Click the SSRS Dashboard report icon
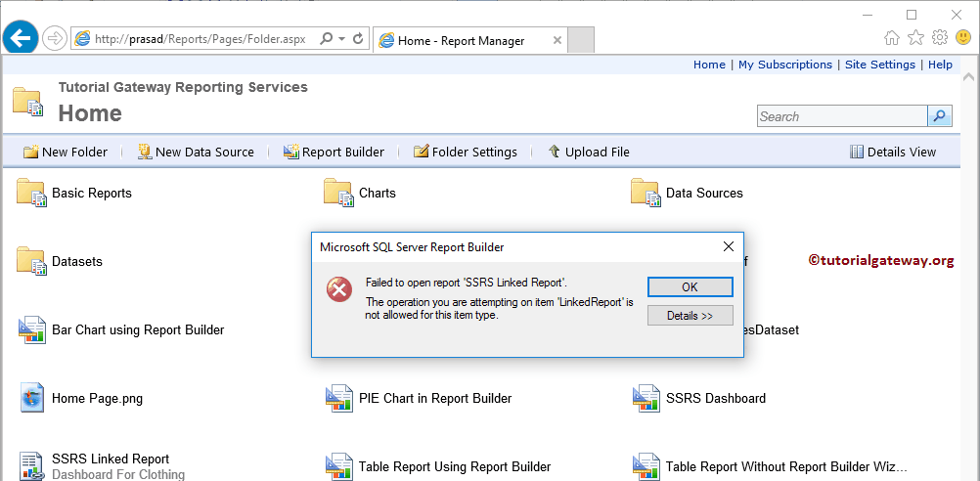Image resolution: width=980 pixels, height=481 pixels. [x=646, y=399]
